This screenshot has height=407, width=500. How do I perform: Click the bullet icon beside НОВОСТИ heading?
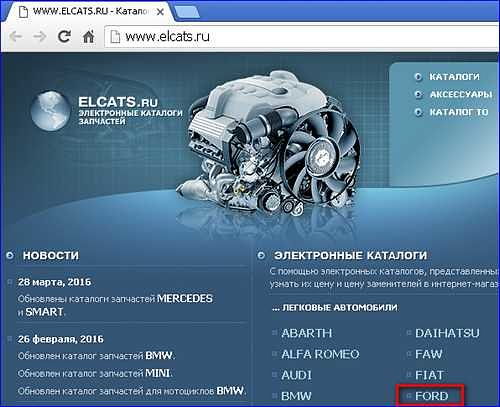[x=10, y=256]
